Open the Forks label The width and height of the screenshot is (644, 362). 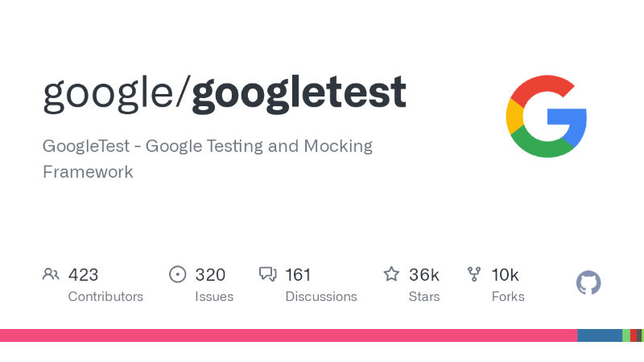508,296
